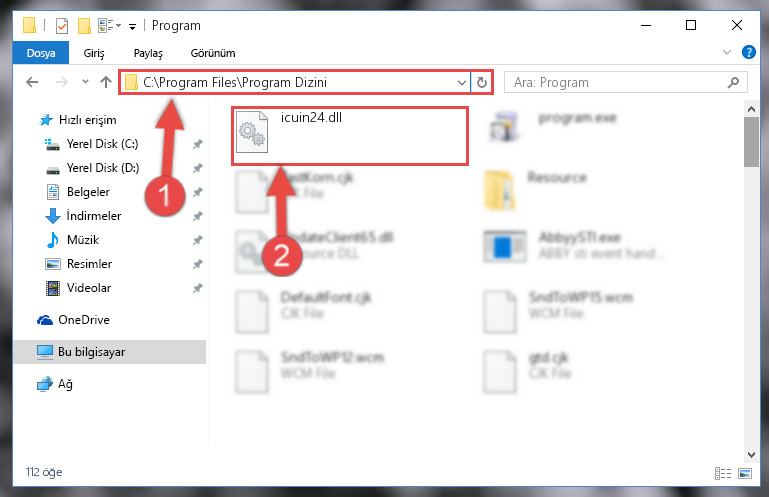Switch to details view layout icon
Screen dimensions: 769x497
tap(723, 473)
